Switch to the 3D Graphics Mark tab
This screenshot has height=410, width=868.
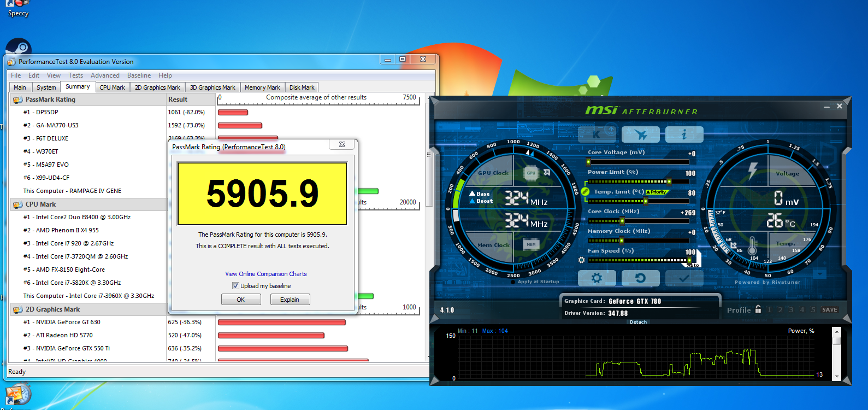(x=212, y=87)
